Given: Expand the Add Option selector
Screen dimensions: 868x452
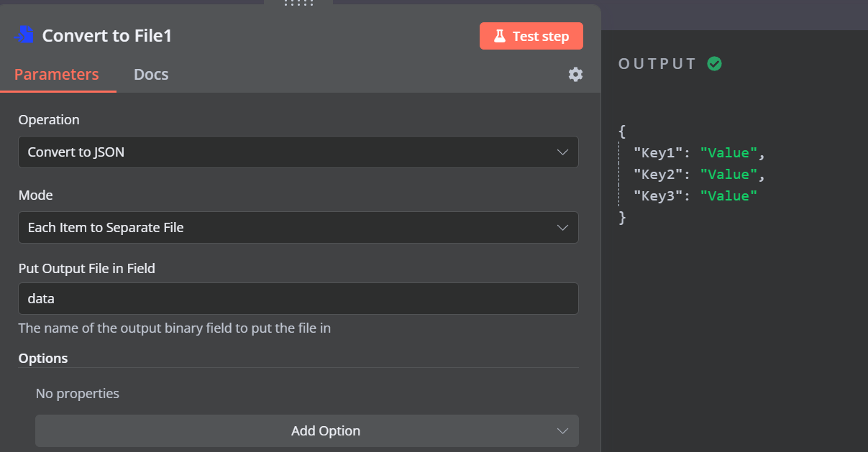Looking at the screenshot, I should [306, 430].
